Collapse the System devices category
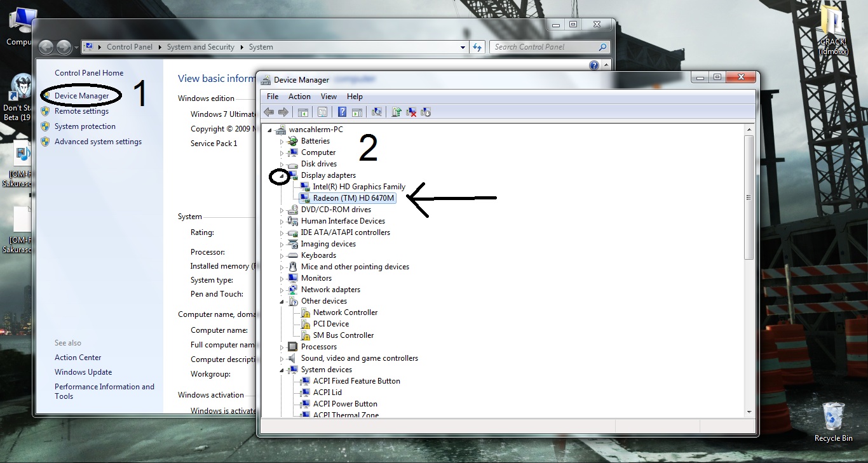The width and height of the screenshot is (868, 463). [281, 370]
